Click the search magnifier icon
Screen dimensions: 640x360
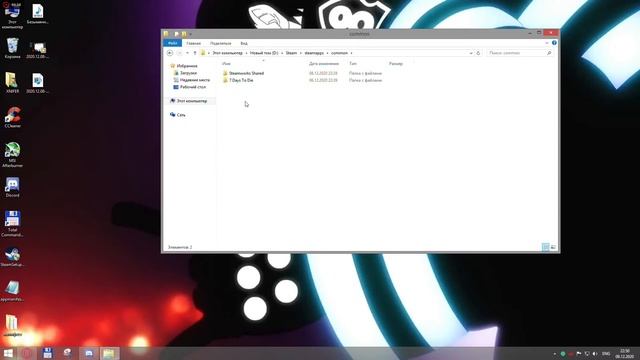[x=549, y=53]
